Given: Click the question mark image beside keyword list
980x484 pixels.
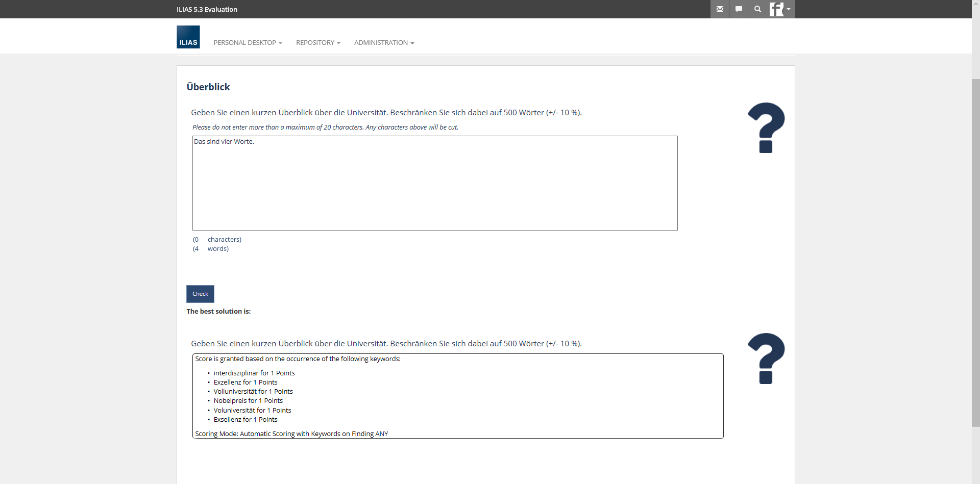Looking at the screenshot, I should point(766,359).
